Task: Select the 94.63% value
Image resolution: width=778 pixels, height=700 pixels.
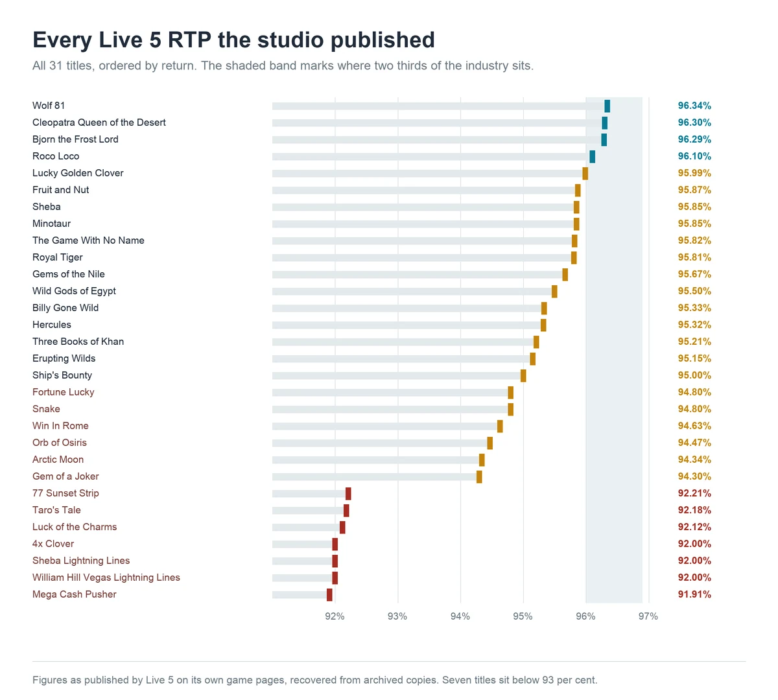Action: pos(694,426)
